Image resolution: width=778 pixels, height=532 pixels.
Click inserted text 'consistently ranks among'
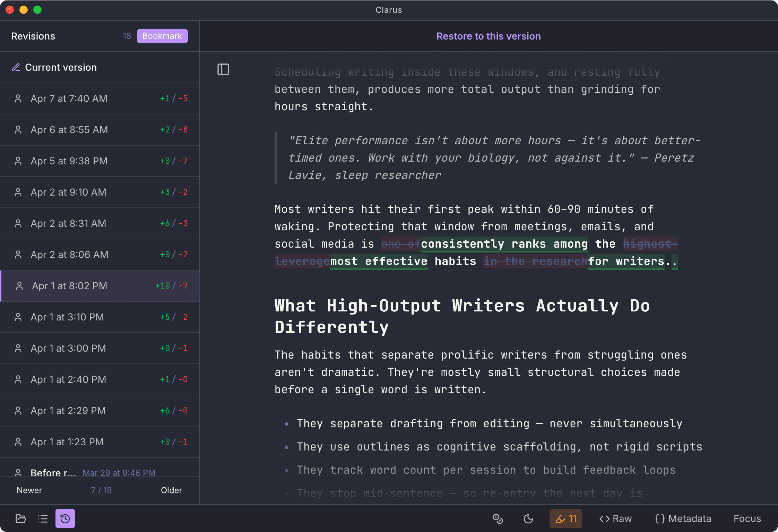pos(504,244)
